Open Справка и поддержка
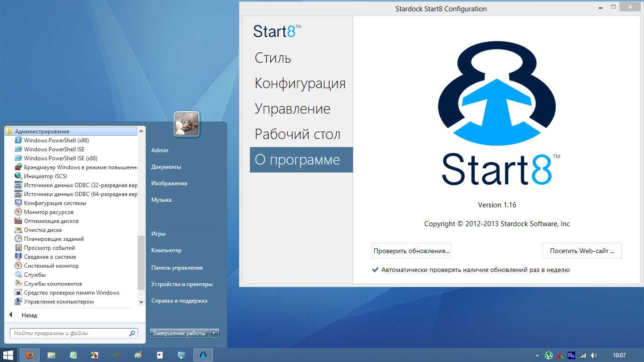 click(x=179, y=301)
